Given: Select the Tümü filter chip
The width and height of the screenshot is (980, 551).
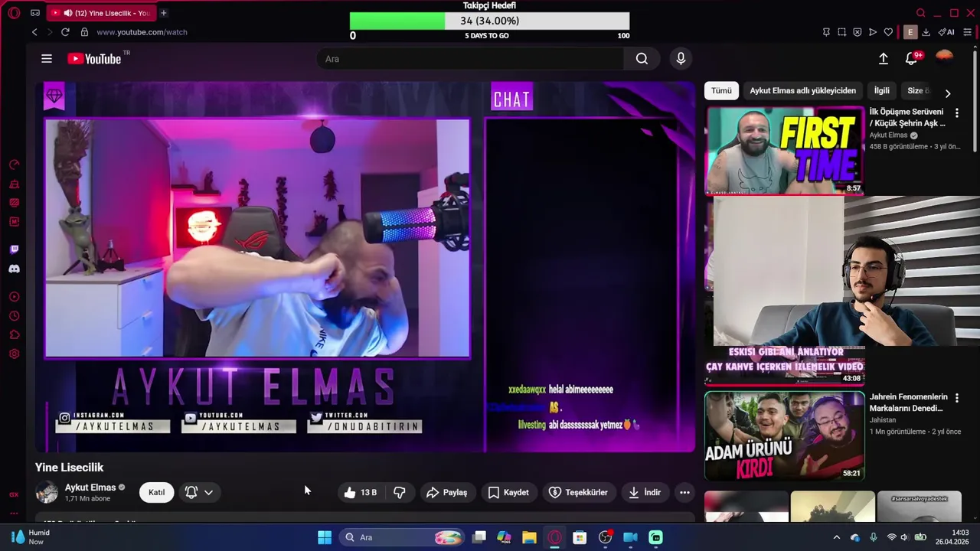Looking at the screenshot, I should (721, 90).
